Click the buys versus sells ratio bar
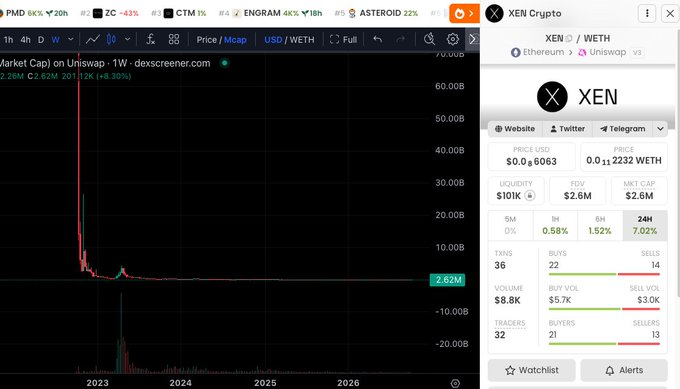 point(604,274)
